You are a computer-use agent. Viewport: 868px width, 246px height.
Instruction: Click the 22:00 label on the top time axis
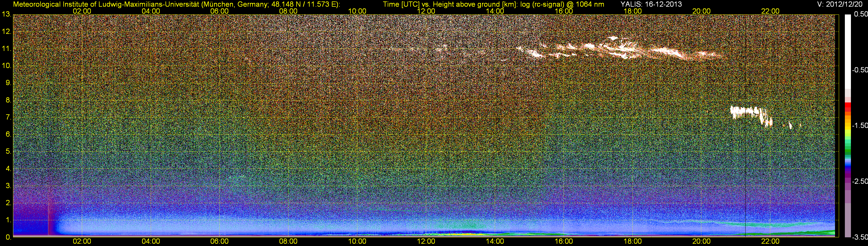click(770, 11)
